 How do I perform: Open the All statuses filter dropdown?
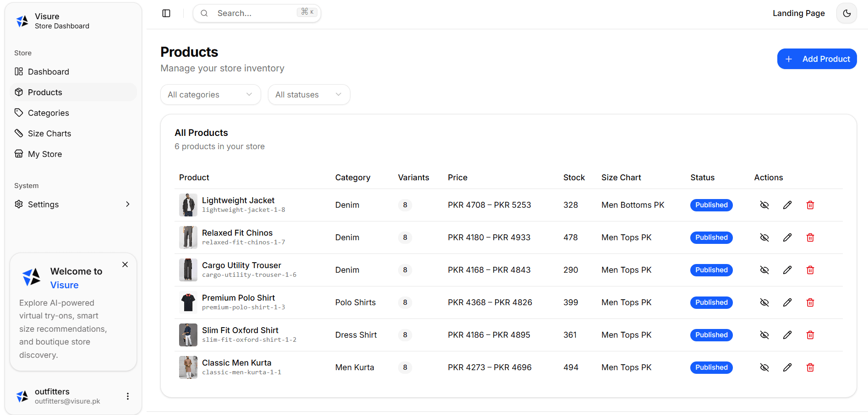pos(309,95)
